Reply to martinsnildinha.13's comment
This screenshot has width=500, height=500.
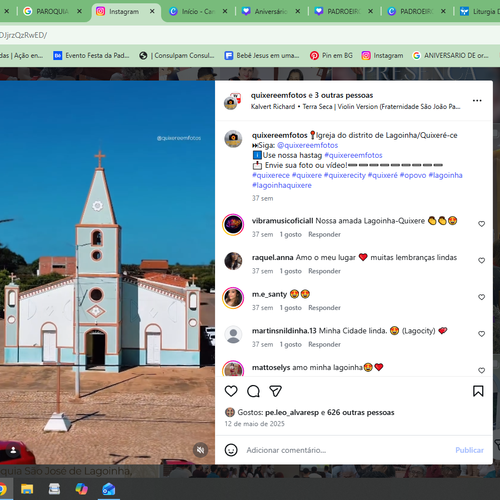(324, 345)
